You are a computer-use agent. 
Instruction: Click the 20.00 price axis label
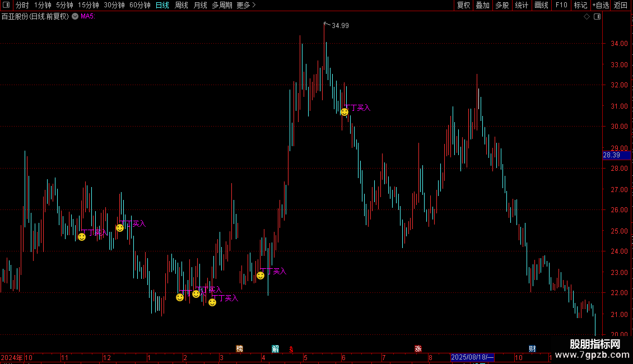[619, 334]
